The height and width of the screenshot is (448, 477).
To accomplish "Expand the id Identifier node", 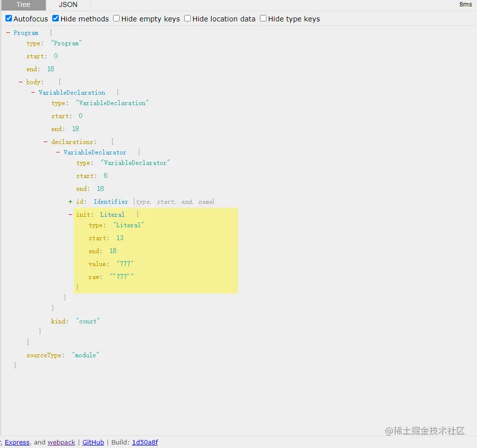I will tap(71, 202).
